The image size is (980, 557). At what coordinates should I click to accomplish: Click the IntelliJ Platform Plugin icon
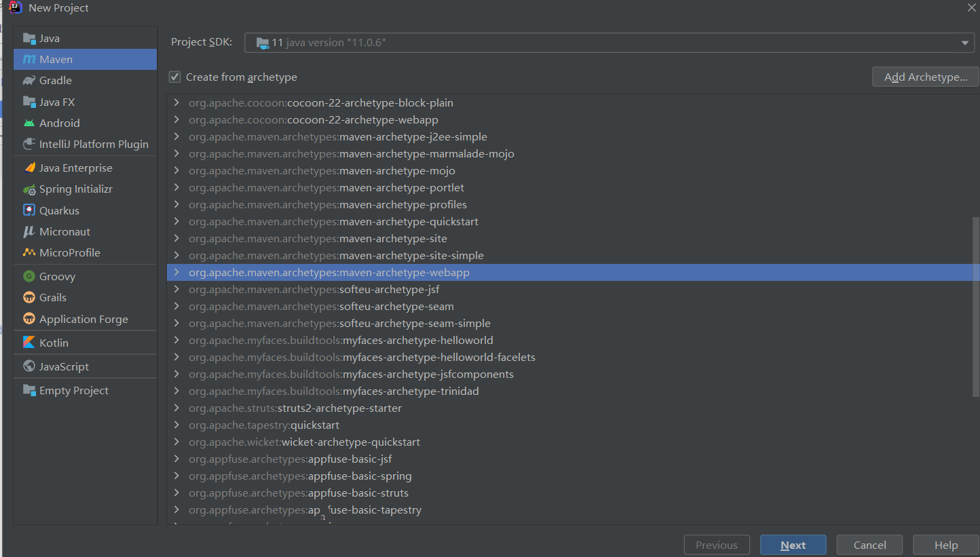pyautogui.click(x=29, y=144)
